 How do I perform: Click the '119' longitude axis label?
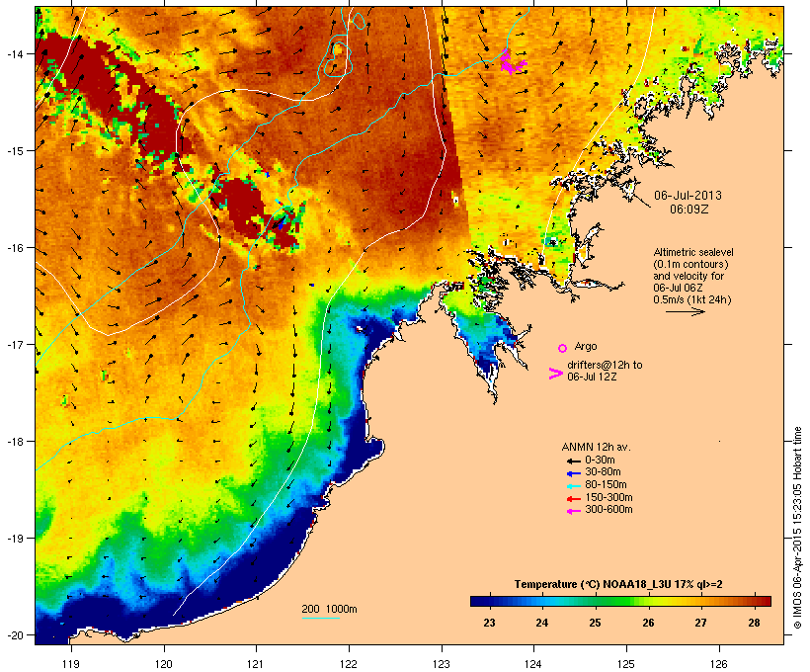(x=71, y=664)
